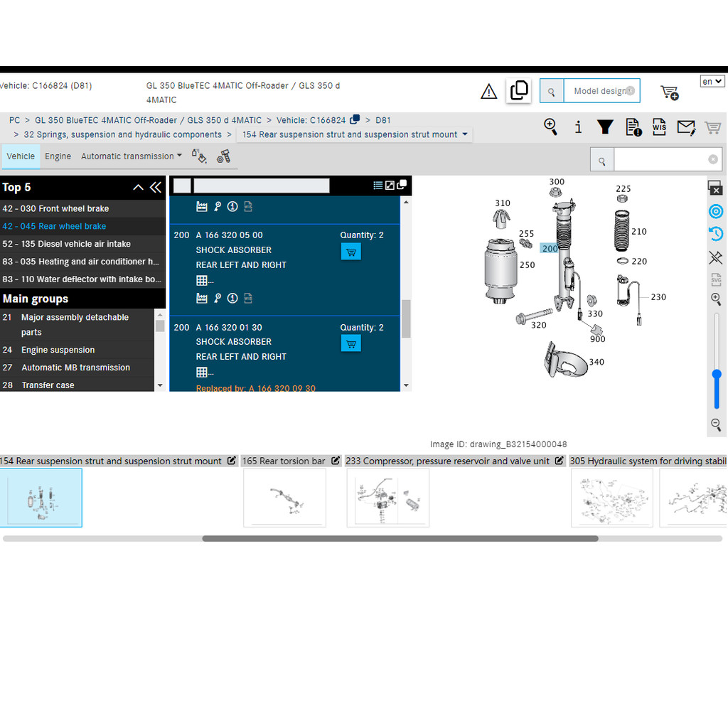This screenshot has width=728, height=728.
Task: Click callout number 340 in the drawing
Action: [596, 362]
